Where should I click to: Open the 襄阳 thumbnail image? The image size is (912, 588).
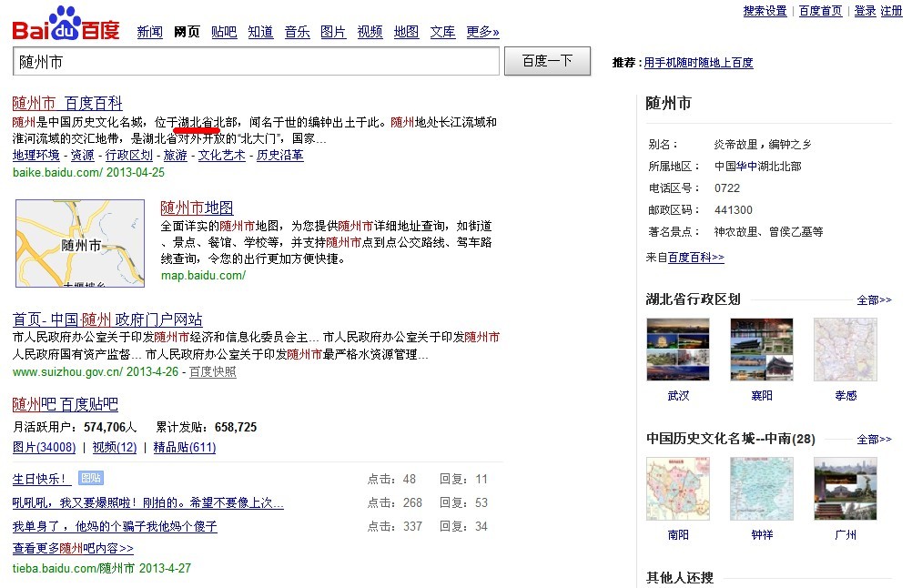click(x=762, y=349)
